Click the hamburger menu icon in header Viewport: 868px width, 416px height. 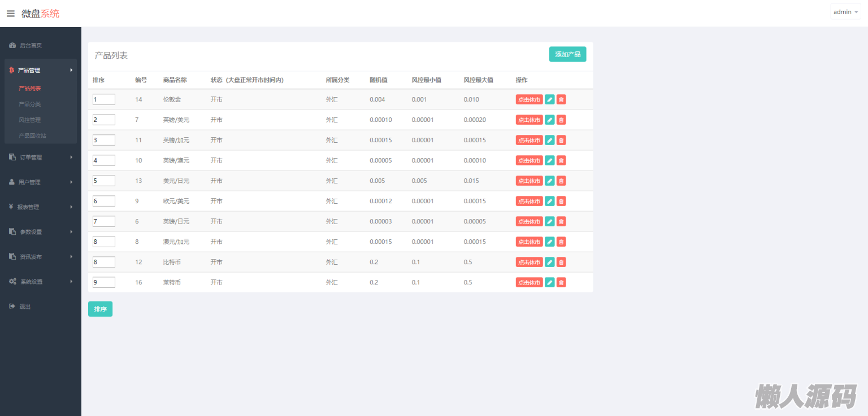[11, 14]
